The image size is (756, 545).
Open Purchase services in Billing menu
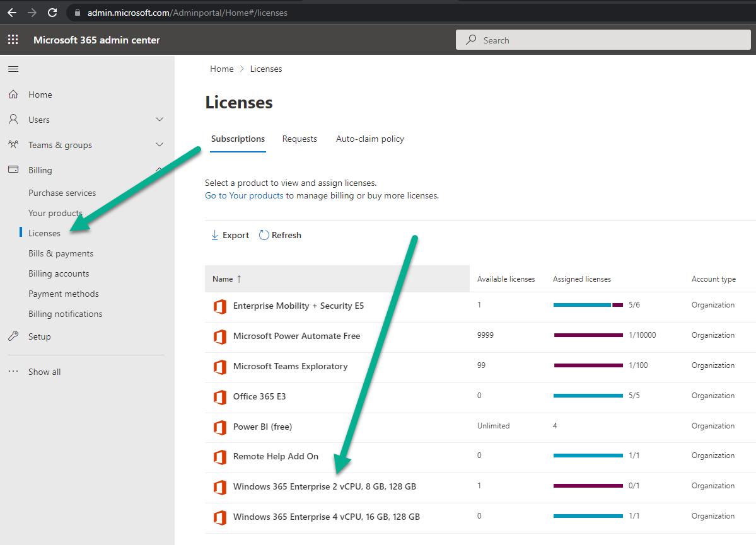62,193
